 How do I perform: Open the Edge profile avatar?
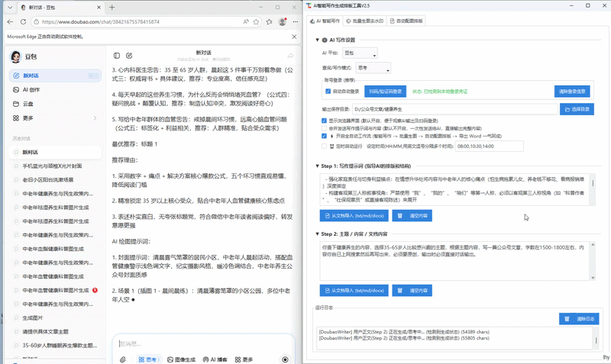[x=283, y=22]
